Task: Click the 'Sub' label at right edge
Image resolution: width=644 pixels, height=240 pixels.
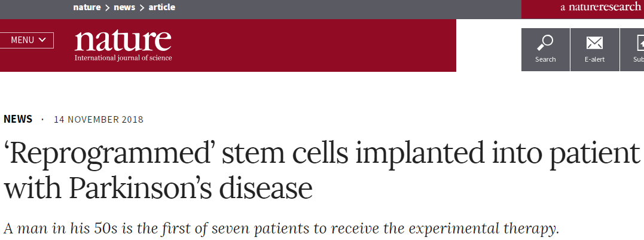Action: (x=639, y=59)
